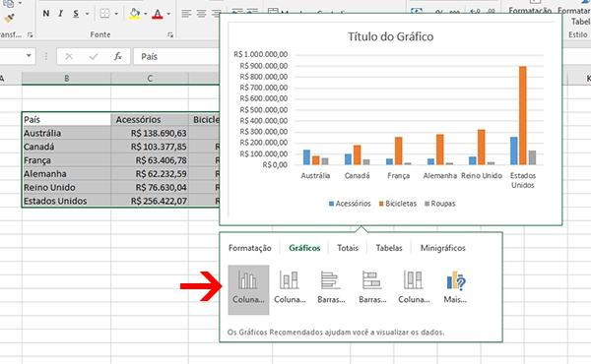This screenshot has width=591, height=364.
Task: Click Estados Unidos orange Bicicletas bar
Action: pos(523,115)
